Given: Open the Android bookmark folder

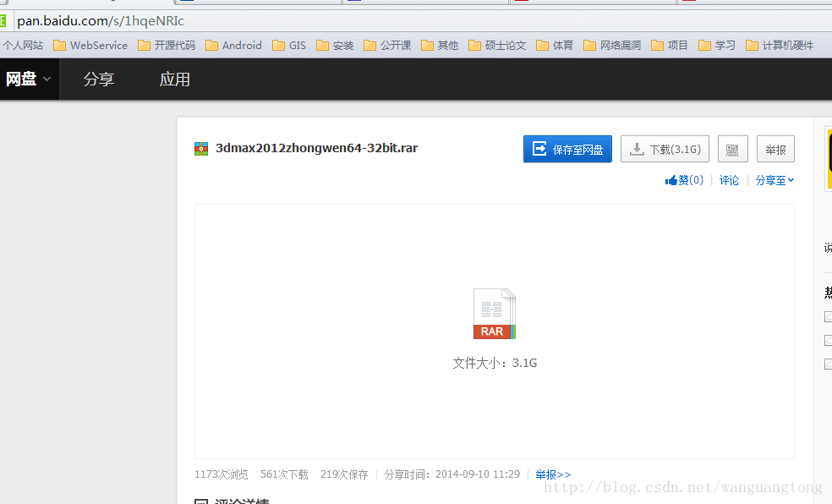Looking at the screenshot, I should pos(233,45).
